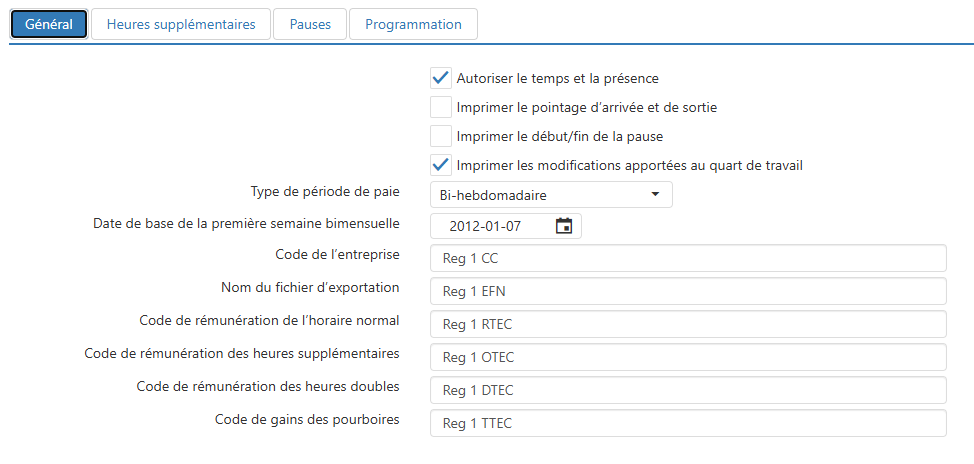The image size is (974, 464).
Task: Open the calendar date picker icon
Action: 563,226
